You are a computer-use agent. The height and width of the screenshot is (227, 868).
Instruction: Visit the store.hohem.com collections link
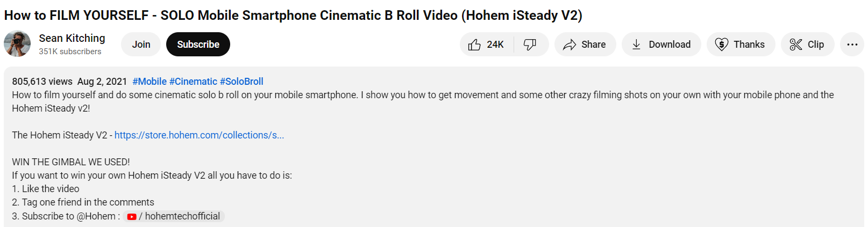pos(199,135)
